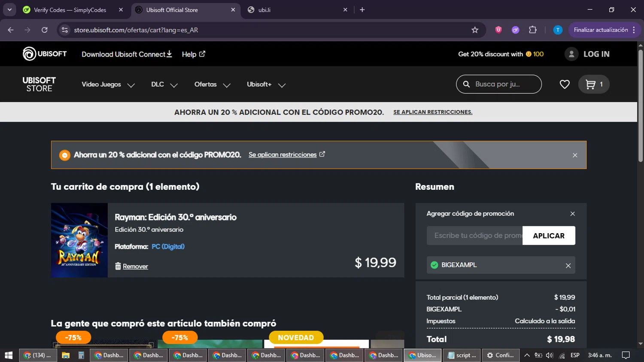Click the Ubisoft swirl logo in header
The width and height of the screenshot is (644, 362).
point(29,54)
